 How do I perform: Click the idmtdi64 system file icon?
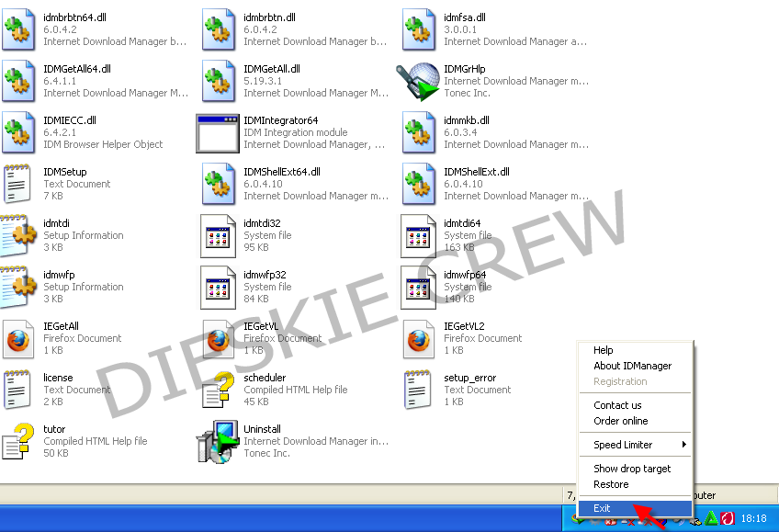[x=418, y=236]
